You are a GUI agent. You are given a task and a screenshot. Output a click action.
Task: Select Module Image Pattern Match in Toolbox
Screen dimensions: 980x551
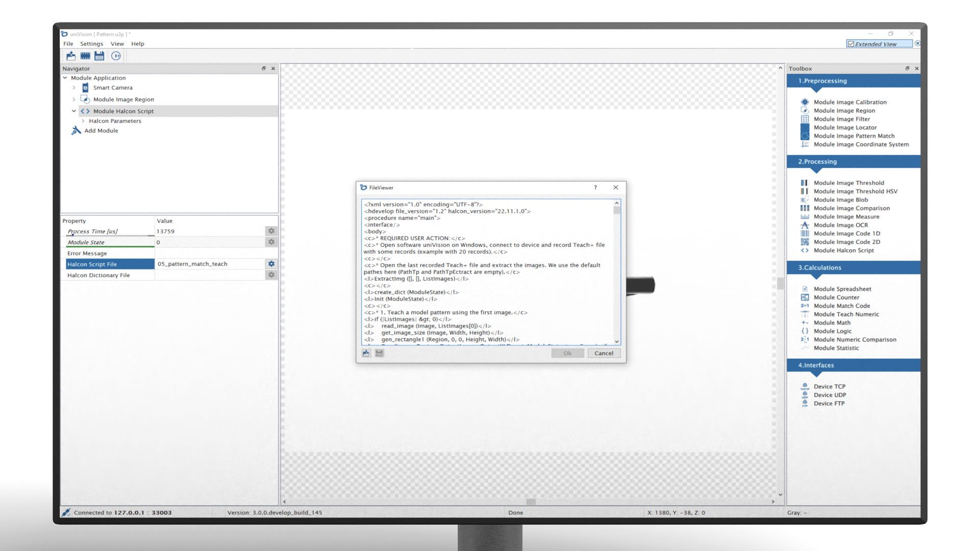tap(853, 136)
